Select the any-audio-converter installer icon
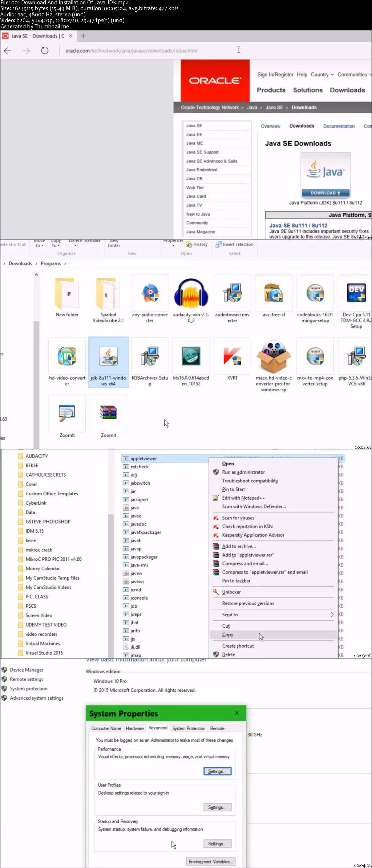372x868 pixels. tap(150, 294)
